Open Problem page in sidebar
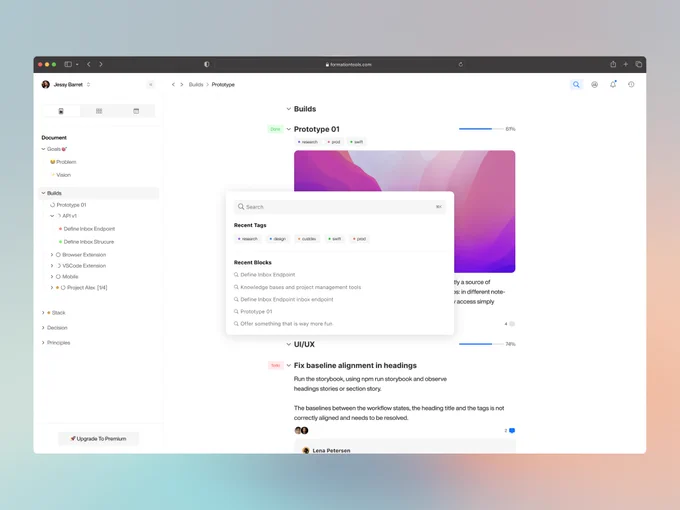The width and height of the screenshot is (680, 510). pyautogui.click(x=63, y=162)
